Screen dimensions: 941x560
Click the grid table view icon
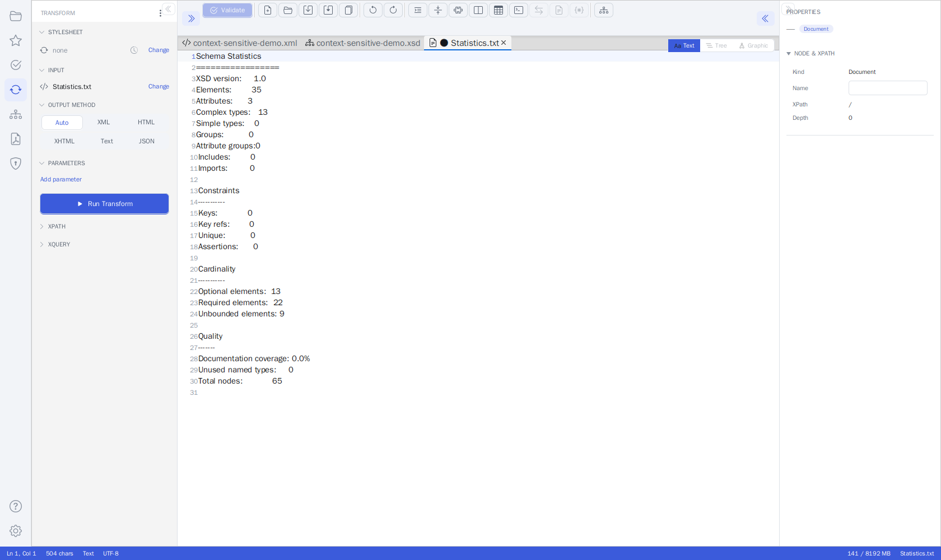499,10
